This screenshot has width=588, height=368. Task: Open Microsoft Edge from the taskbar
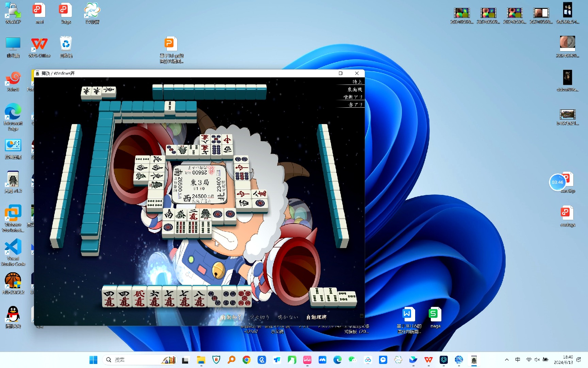pyautogui.click(x=338, y=360)
